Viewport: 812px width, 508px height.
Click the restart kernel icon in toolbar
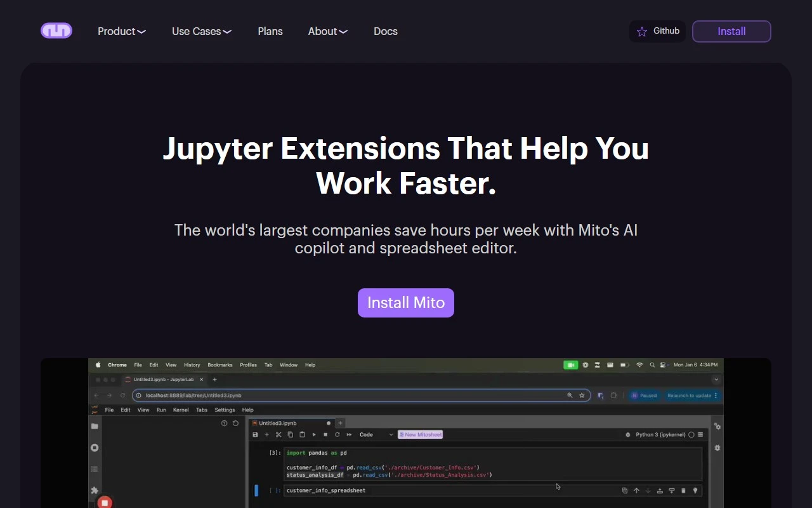(x=337, y=435)
